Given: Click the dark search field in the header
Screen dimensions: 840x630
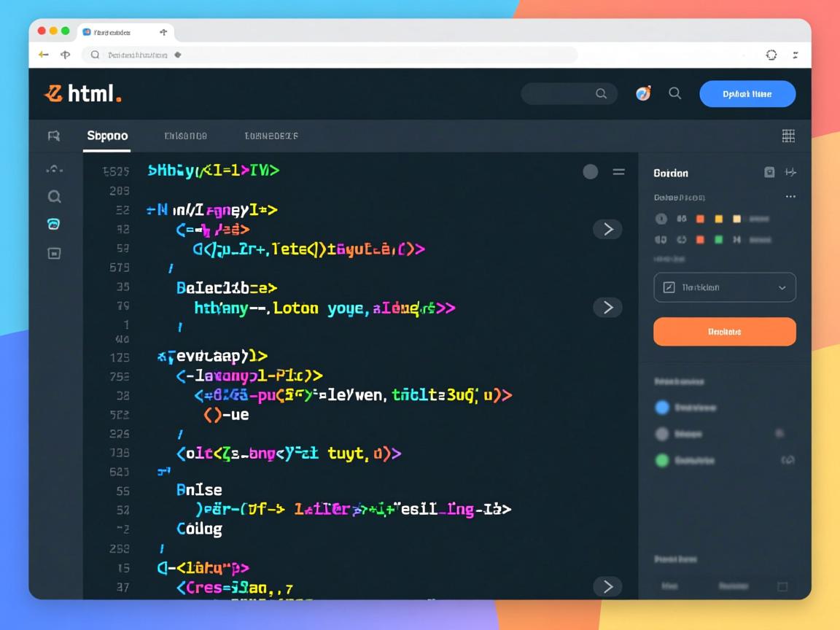Looking at the screenshot, I should pos(568,93).
